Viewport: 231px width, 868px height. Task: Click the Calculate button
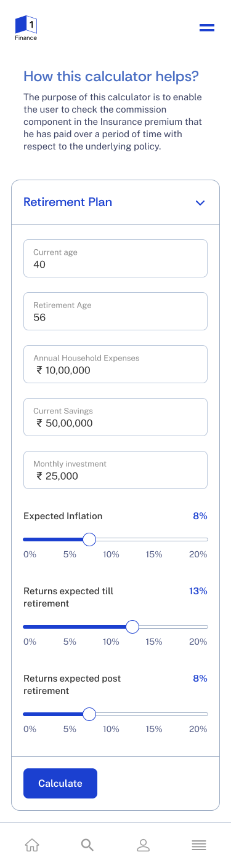[60, 783]
